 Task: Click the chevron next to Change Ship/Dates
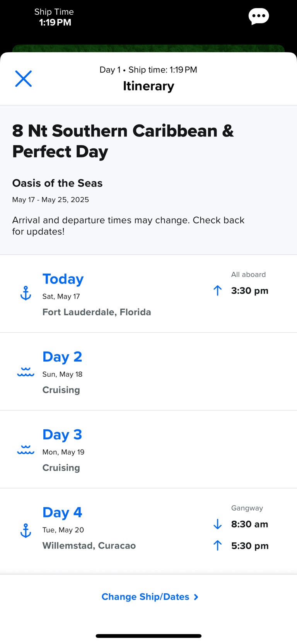pos(196,597)
